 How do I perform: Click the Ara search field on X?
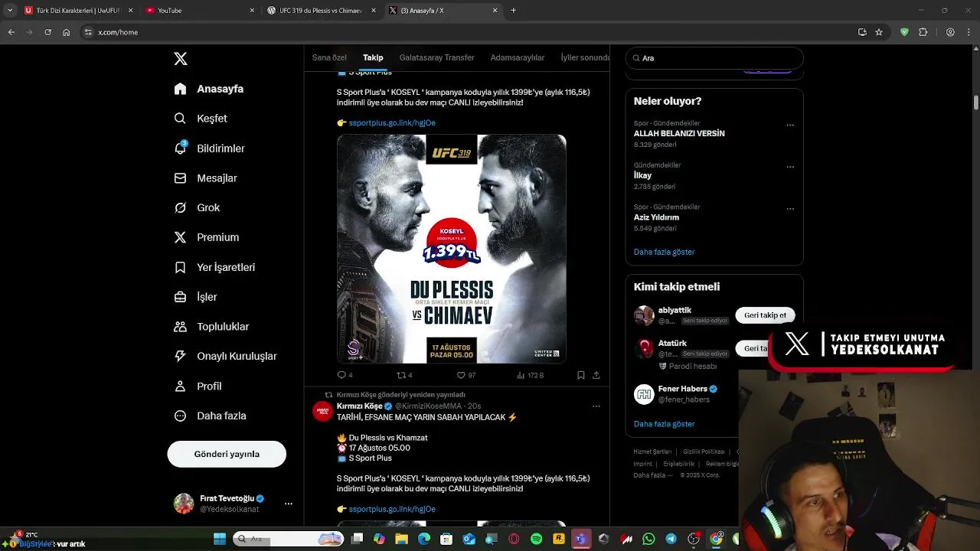coord(714,58)
